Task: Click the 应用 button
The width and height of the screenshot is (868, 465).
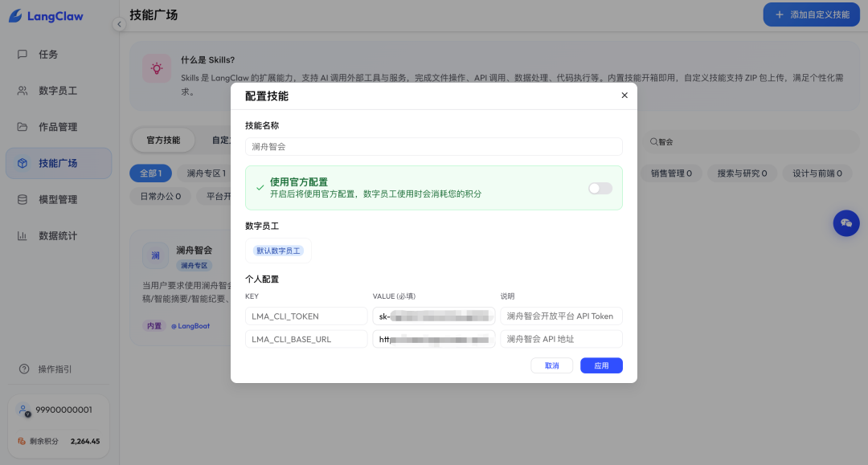Action: click(601, 365)
